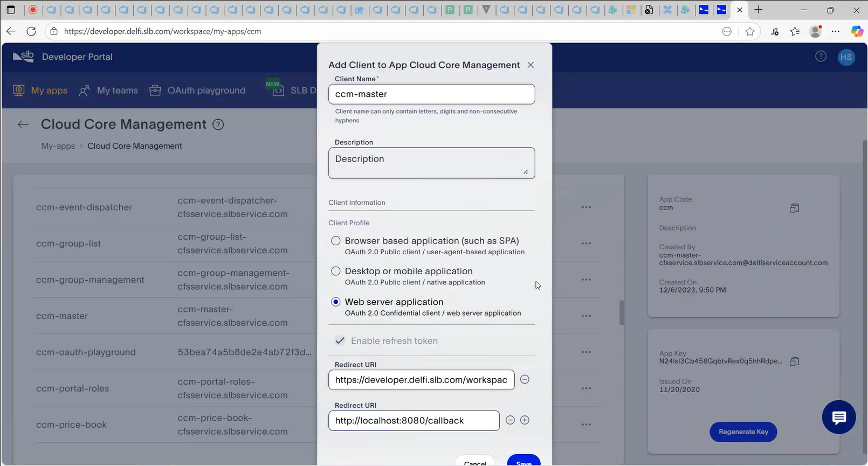This screenshot has height=466, width=868.
Task: Save the new client
Action: pyautogui.click(x=523, y=461)
